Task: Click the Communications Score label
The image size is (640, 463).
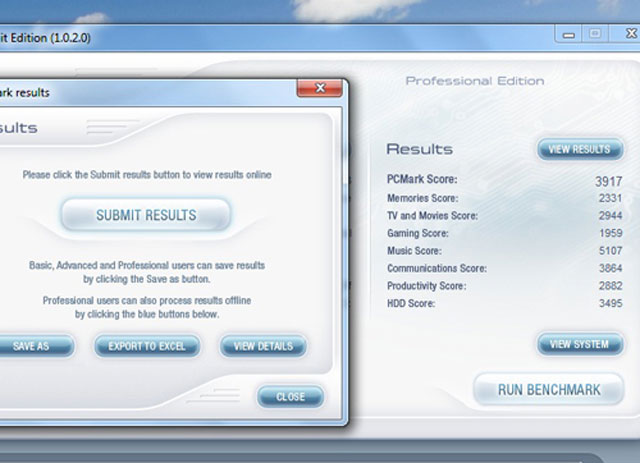Action: [437, 268]
